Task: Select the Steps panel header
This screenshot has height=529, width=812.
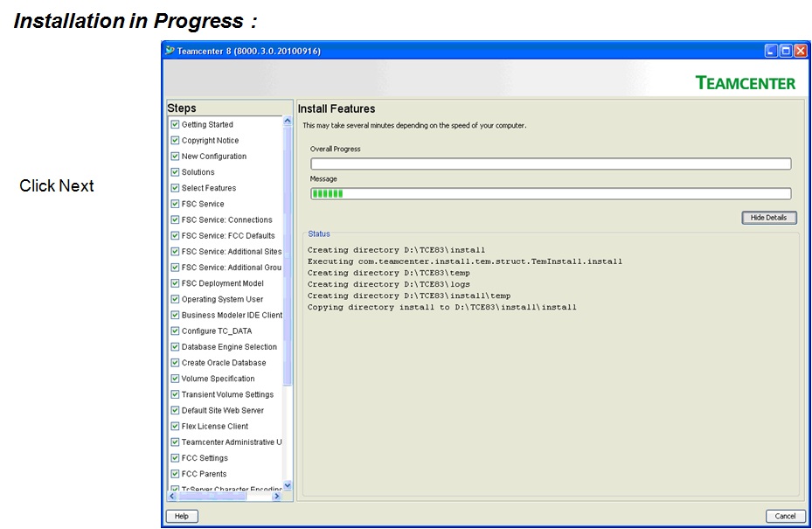Action: pos(184,108)
